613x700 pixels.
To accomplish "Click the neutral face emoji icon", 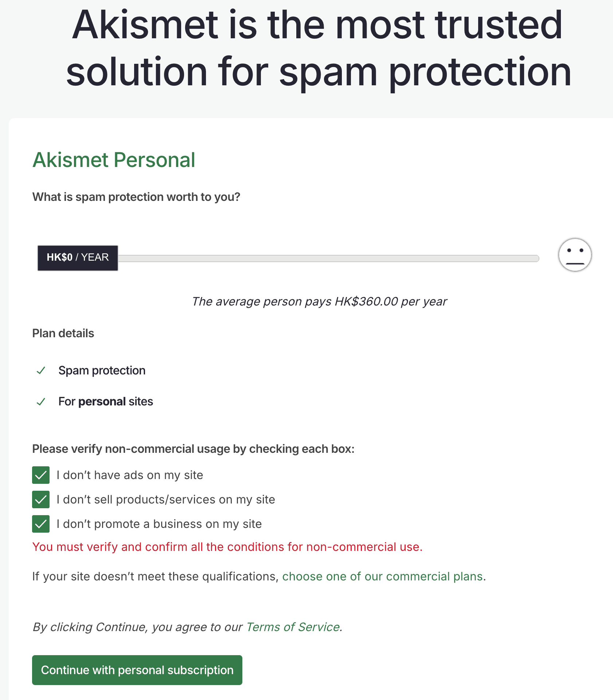I will click(575, 255).
